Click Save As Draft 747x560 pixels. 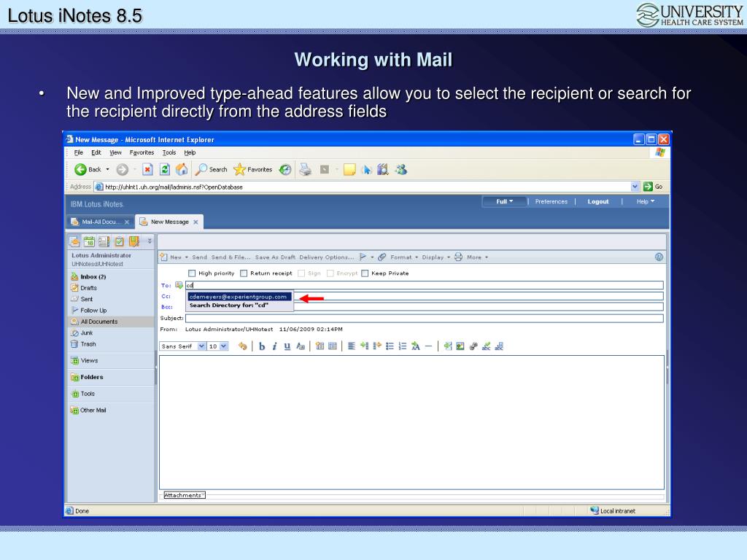pyautogui.click(x=275, y=257)
